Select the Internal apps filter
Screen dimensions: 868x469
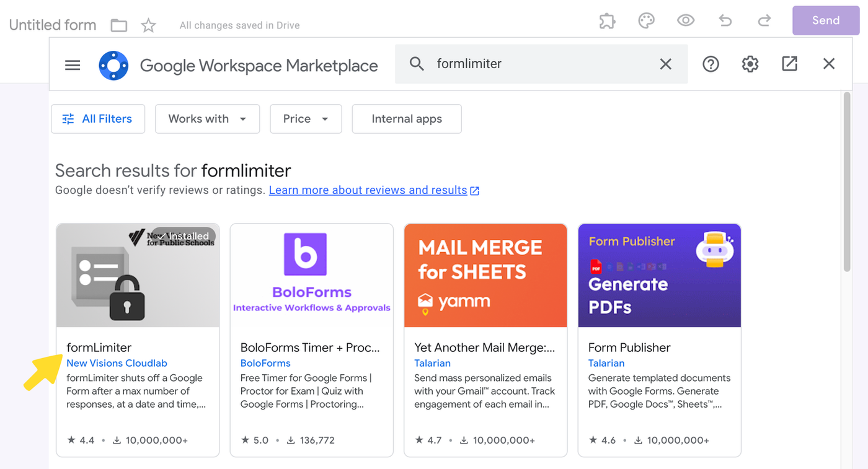[407, 119]
